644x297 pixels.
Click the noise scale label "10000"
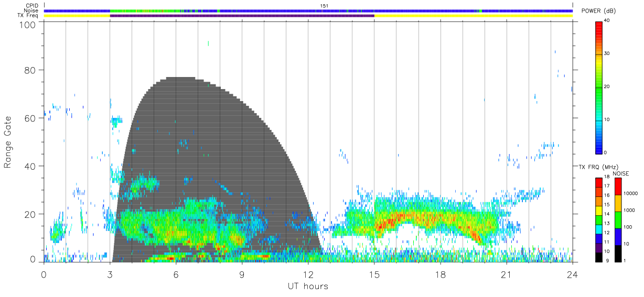pos(630,194)
